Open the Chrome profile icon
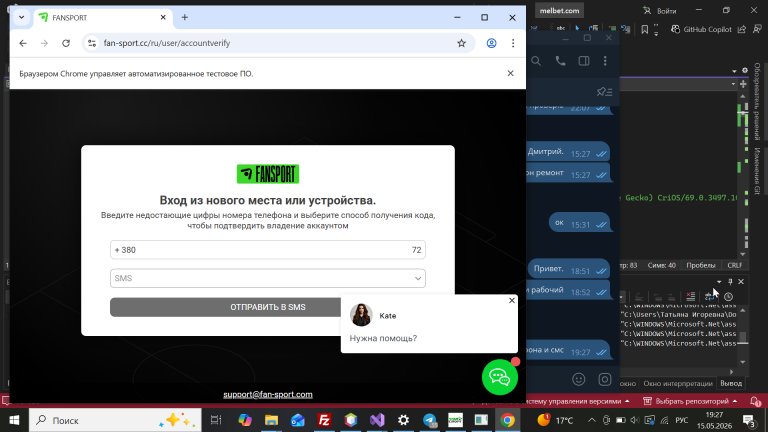The width and height of the screenshot is (768, 432). point(491,43)
